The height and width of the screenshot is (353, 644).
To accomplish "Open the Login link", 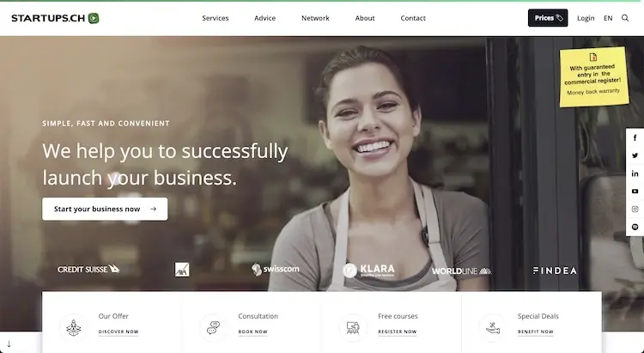I will click(x=586, y=18).
